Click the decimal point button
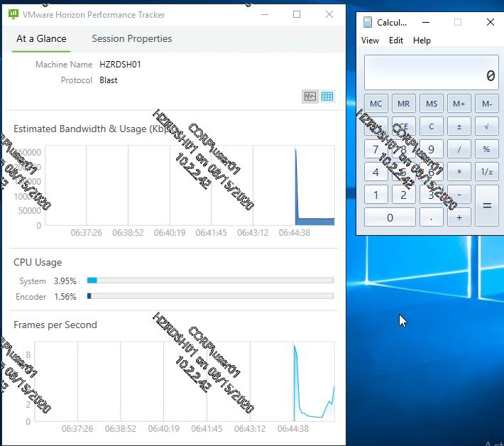The image size is (504, 446). (432, 217)
